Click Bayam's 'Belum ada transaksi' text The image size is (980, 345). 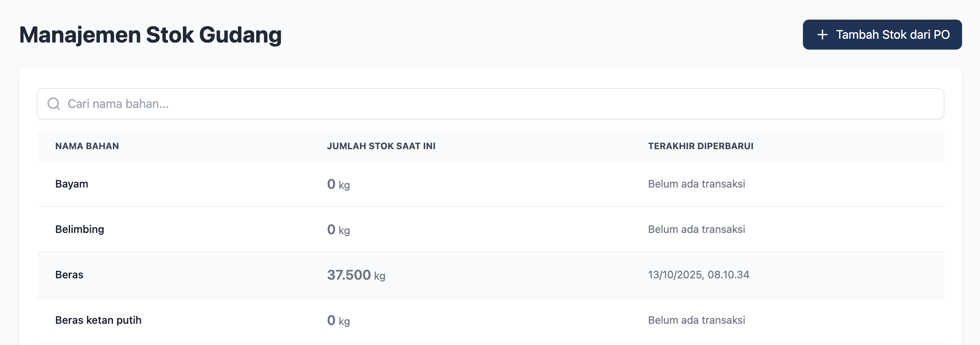(x=696, y=184)
